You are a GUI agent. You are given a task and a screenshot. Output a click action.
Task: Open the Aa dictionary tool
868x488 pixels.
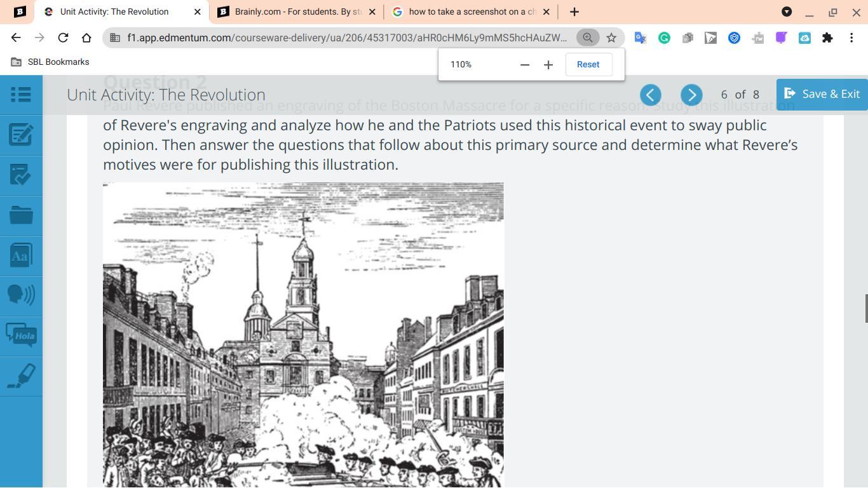21,255
